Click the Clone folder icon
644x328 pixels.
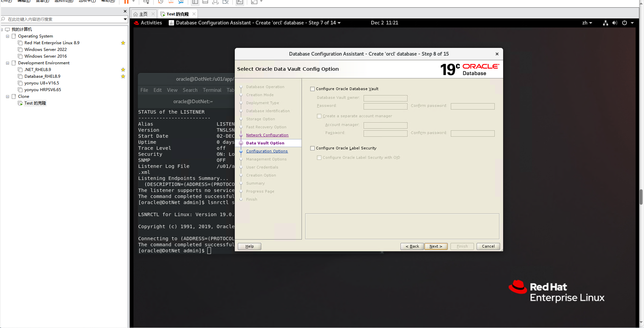[14, 96]
